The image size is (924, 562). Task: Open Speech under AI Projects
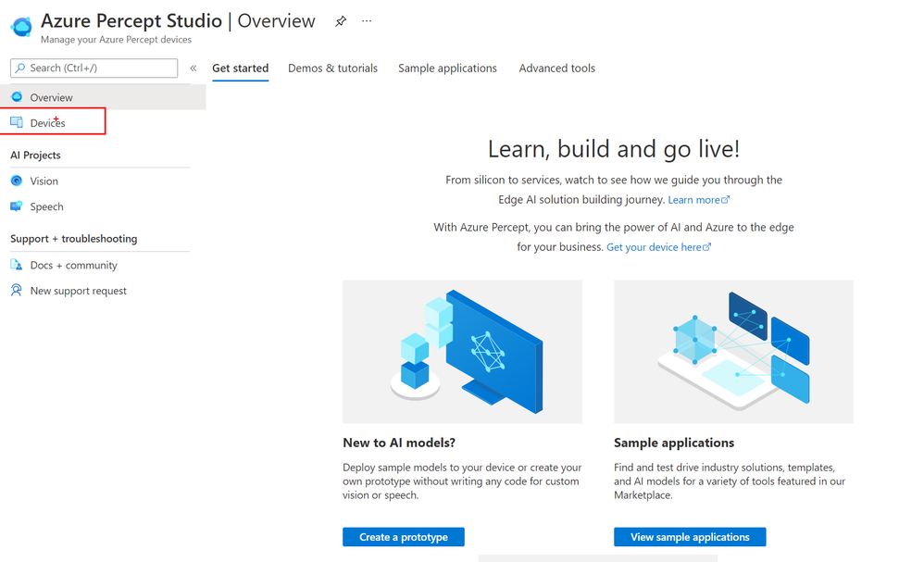click(46, 206)
